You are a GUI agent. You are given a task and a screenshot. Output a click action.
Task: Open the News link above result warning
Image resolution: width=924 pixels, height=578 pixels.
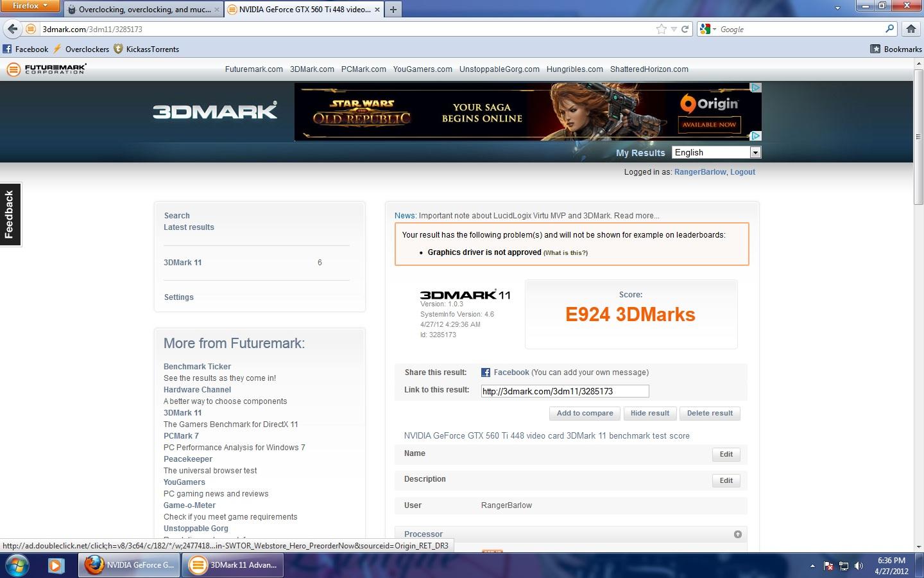405,216
